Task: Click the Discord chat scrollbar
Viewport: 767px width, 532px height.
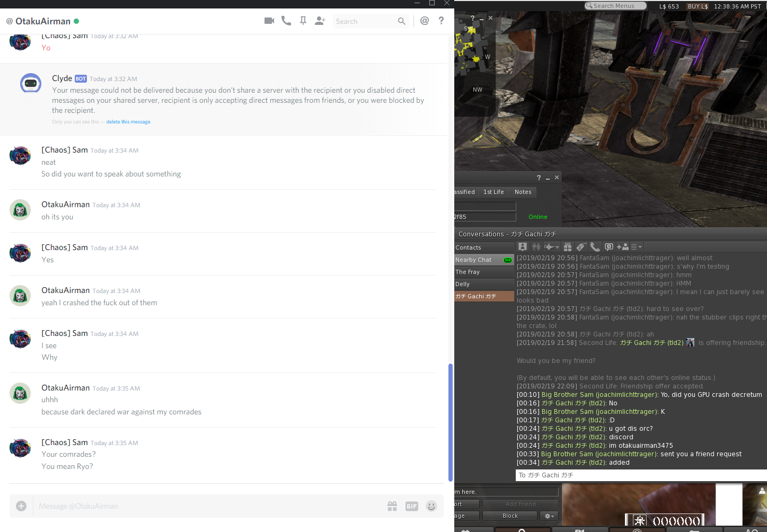Action: (451, 422)
